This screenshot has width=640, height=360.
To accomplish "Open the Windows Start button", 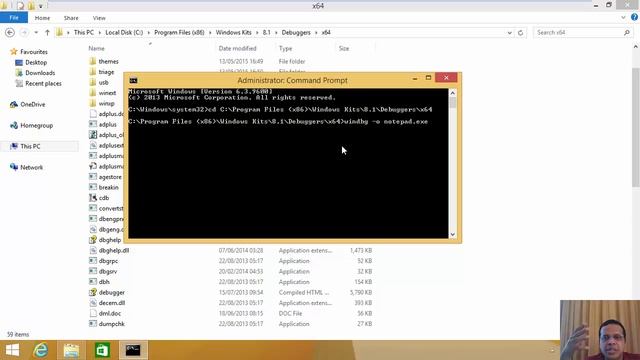I will 12,350.
